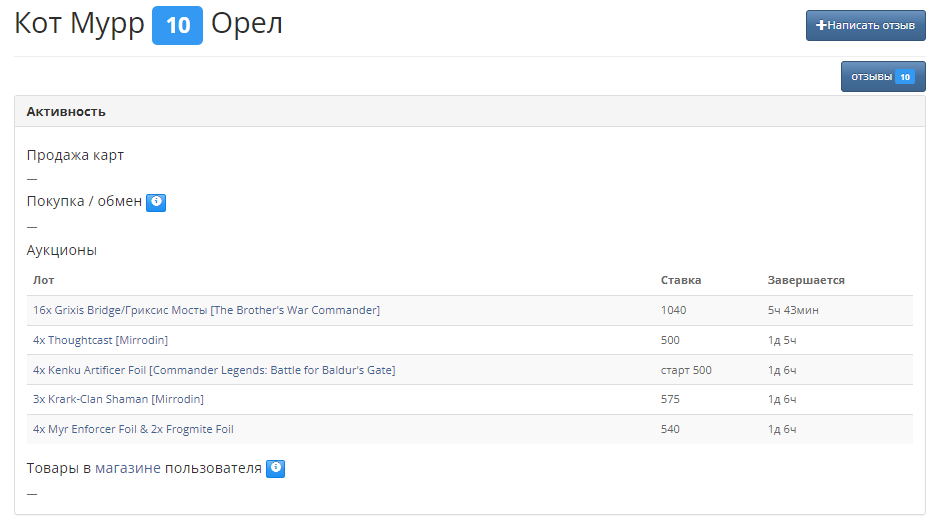Click the plus icon on Написать отзыв
The image size is (943, 521).
822,26
